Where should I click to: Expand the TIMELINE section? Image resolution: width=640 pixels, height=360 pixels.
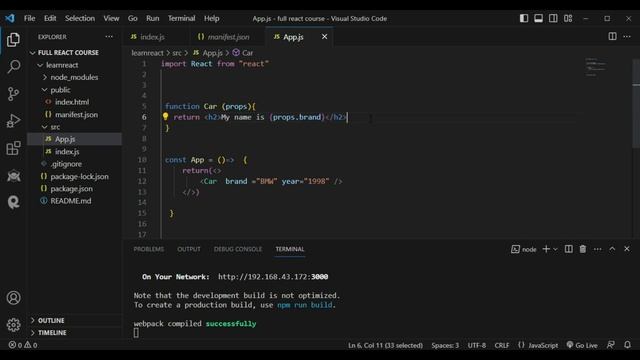pos(52,333)
